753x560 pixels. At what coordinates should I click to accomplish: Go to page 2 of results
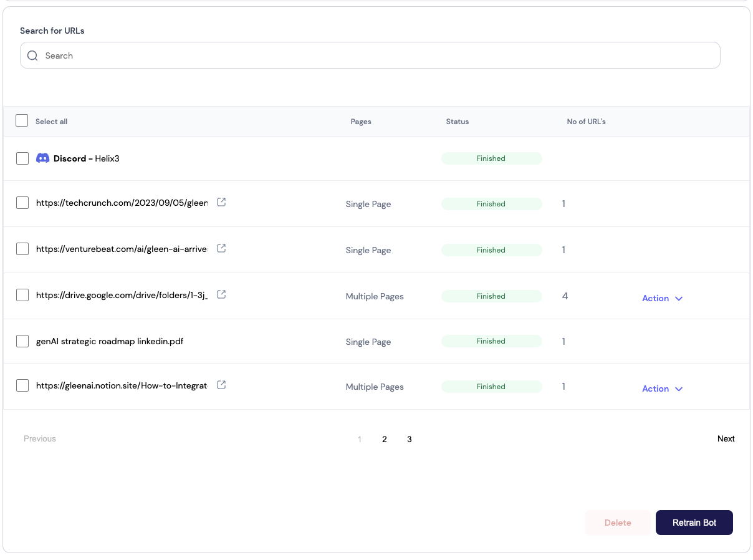[385, 439]
